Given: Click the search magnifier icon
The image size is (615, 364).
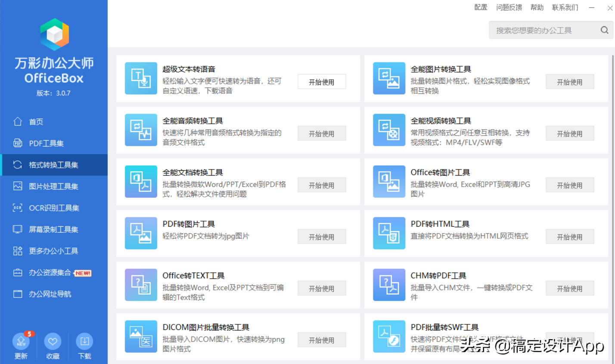Looking at the screenshot, I should [605, 30].
